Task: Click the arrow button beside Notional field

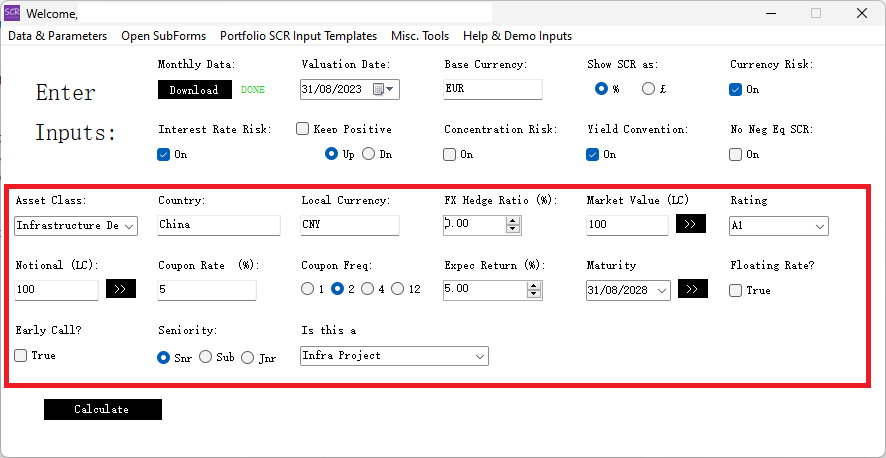Action: pyautogui.click(x=121, y=290)
